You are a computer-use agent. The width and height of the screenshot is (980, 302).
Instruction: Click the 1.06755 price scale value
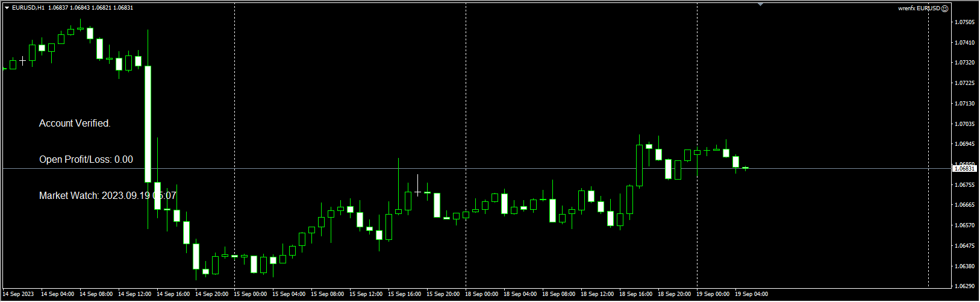pos(965,185)
